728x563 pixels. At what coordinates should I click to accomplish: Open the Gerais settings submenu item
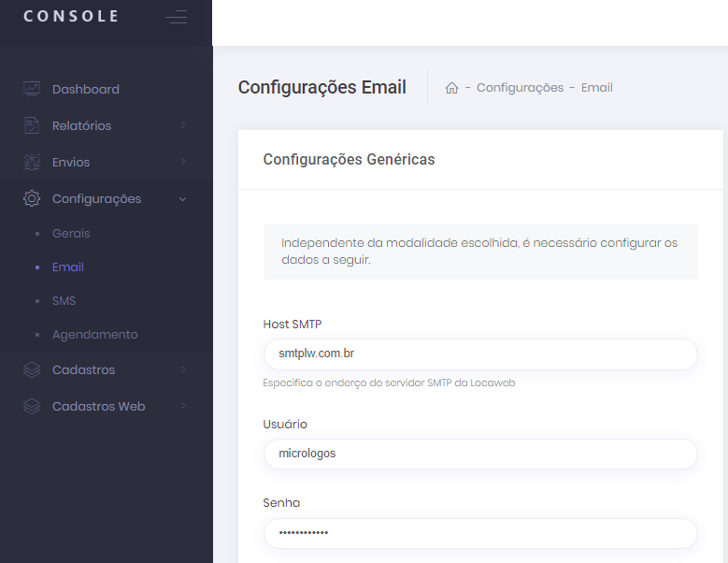click(x=71, y=233)
